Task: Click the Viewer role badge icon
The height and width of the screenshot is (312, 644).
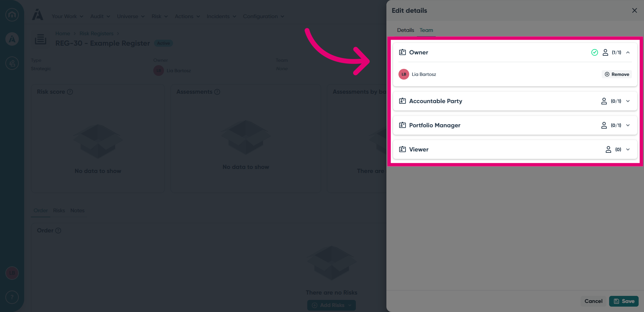Action: tap(402, 149)
